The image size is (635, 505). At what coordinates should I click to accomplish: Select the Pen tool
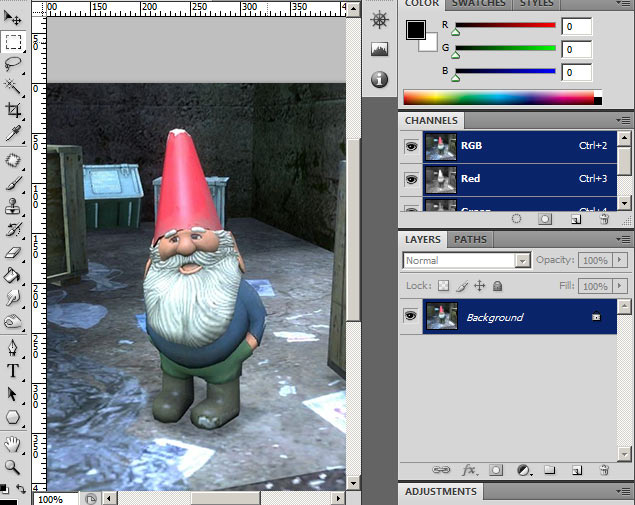(x=13, y=348)
